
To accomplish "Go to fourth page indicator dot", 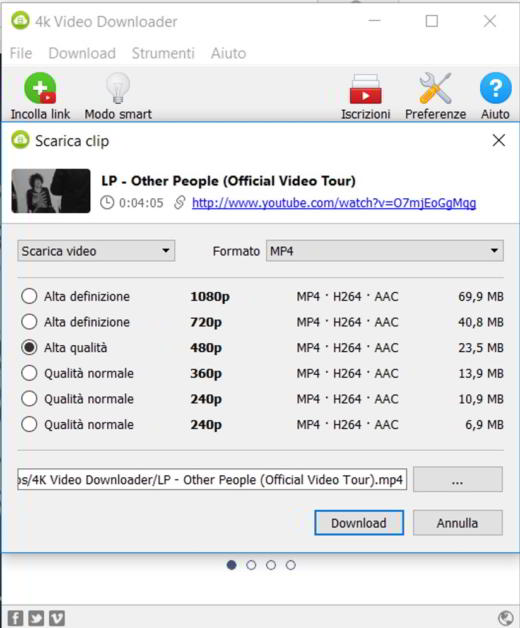I will coord(291,565).
